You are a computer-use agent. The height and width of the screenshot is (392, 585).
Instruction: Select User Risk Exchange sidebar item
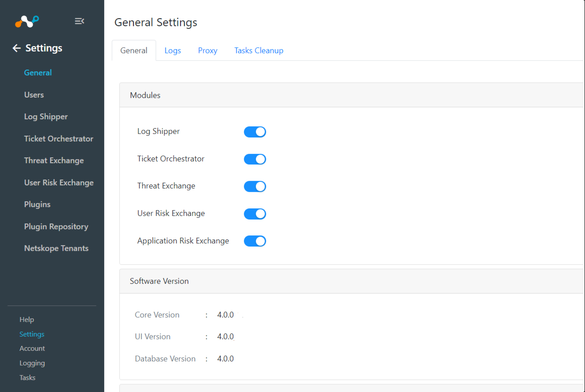tap(59, 182)
